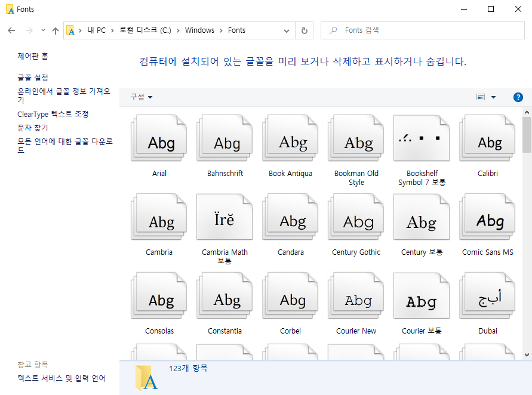
Task: Go back with the back arrow
Action: (x=11, y=30)
